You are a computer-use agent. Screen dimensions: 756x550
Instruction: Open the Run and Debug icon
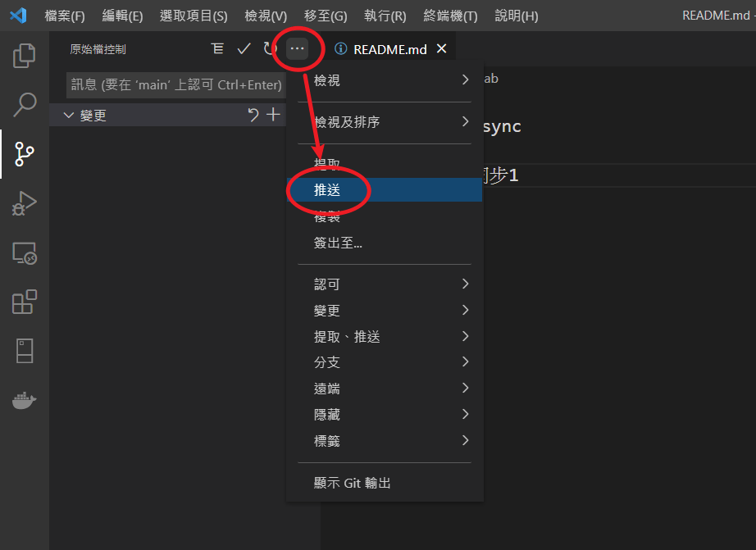click(x=24, y=203)
